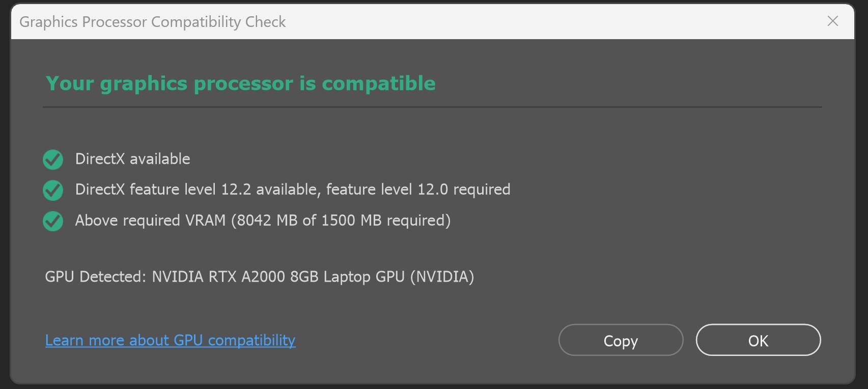Click the DirectX available status line
Image resolution: width=868 pixels, height=389 pixels.
click(132, 159)
